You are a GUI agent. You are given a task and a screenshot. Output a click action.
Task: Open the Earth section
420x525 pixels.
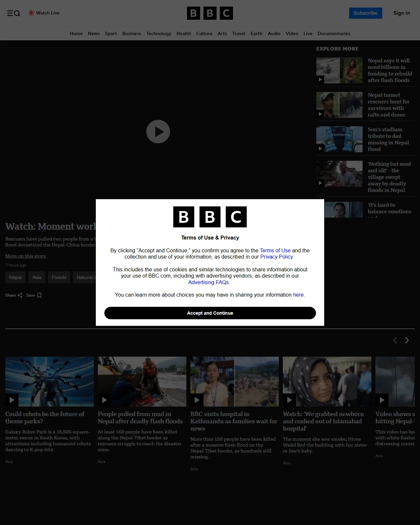tap(256, 33)
